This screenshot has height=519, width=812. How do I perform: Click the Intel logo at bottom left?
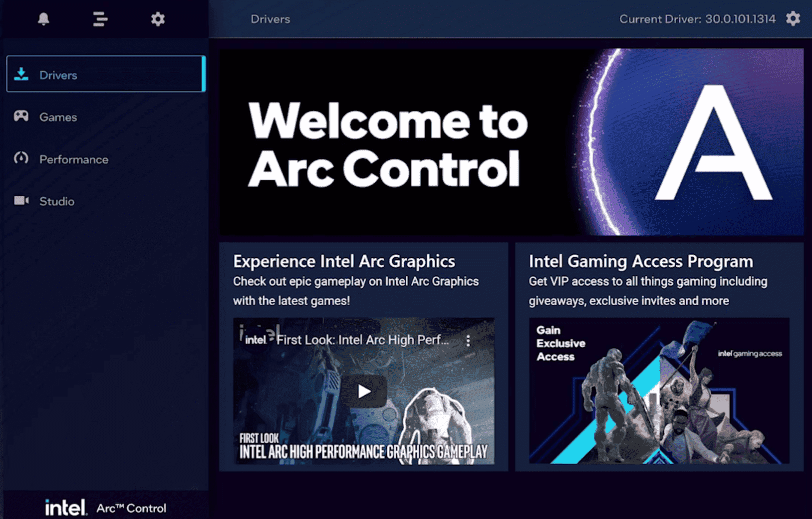click(67, 507)
